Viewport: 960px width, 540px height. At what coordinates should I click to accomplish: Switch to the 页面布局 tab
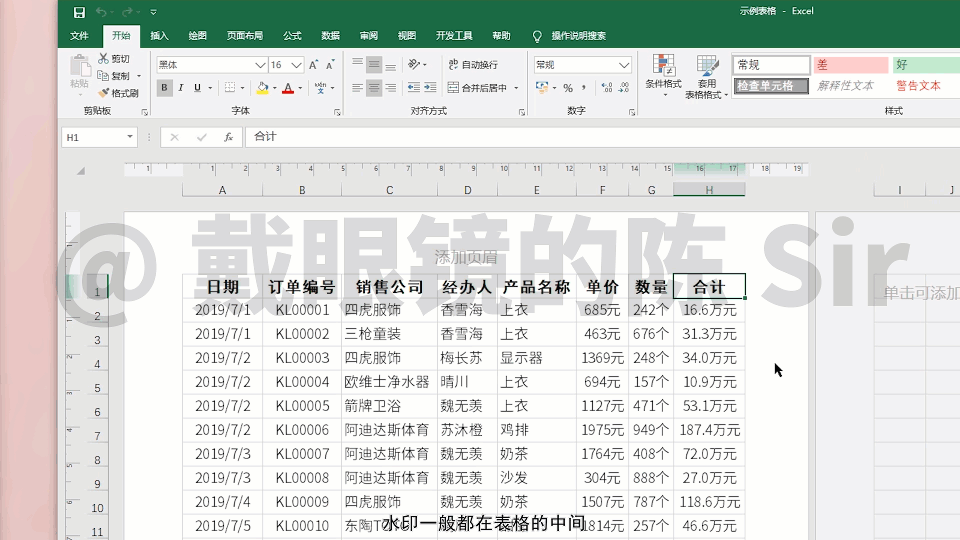pos(245,36)
